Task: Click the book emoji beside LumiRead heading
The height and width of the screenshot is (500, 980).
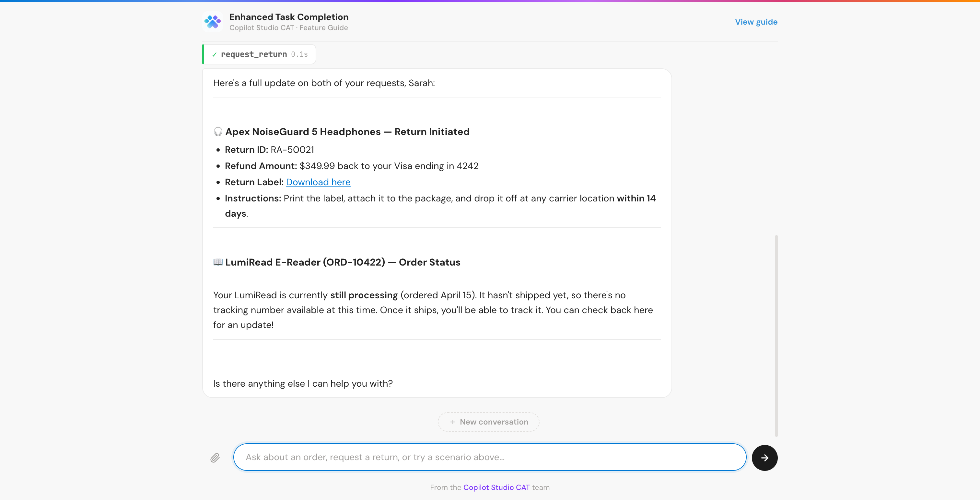Action: (x=217, y=262)
